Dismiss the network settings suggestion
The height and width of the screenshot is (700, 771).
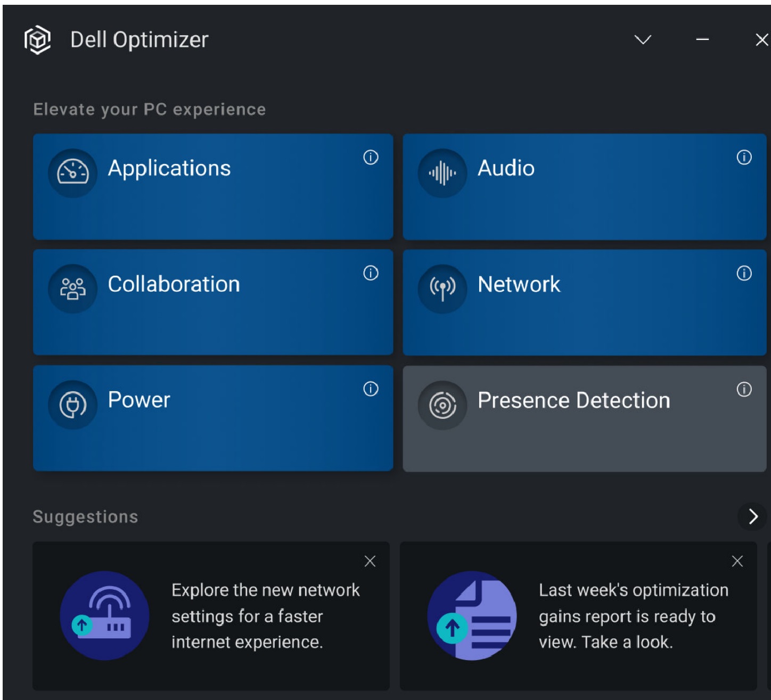pos(370,561)
